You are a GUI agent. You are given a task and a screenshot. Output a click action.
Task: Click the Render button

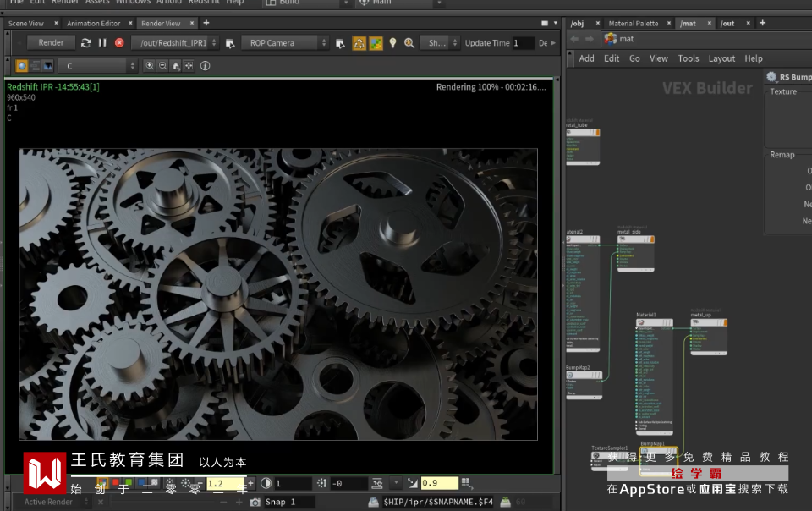click(51, 42)
